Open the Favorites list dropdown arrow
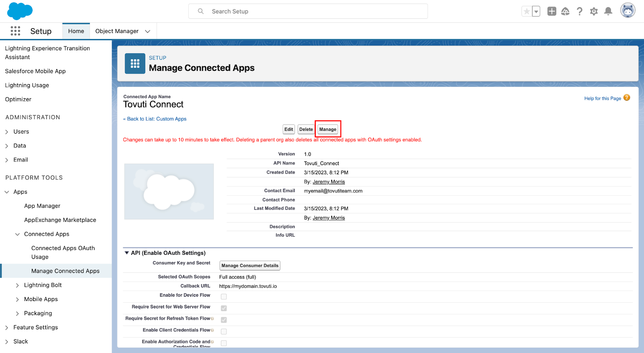Viewport: 644px width, 353px height. (536, 11)
